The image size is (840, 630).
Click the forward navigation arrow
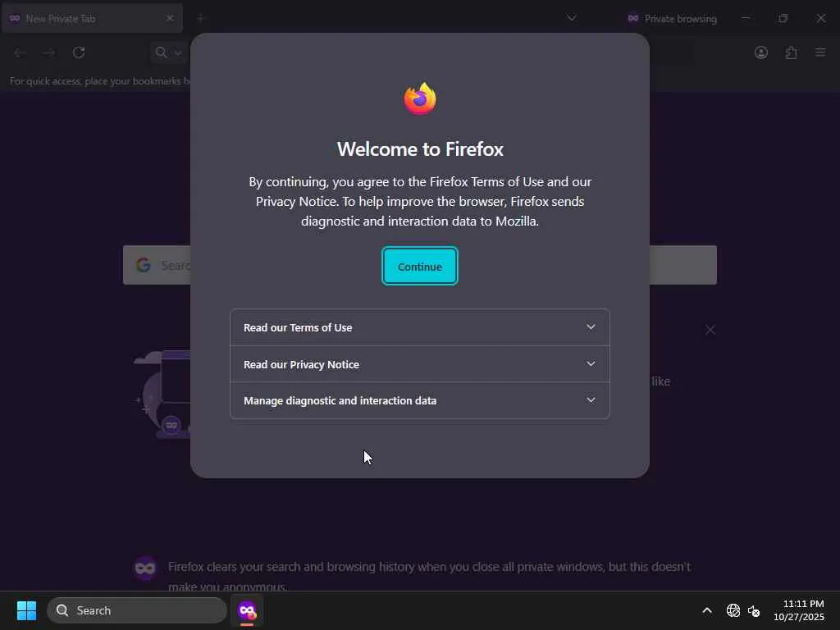point(48,52)
